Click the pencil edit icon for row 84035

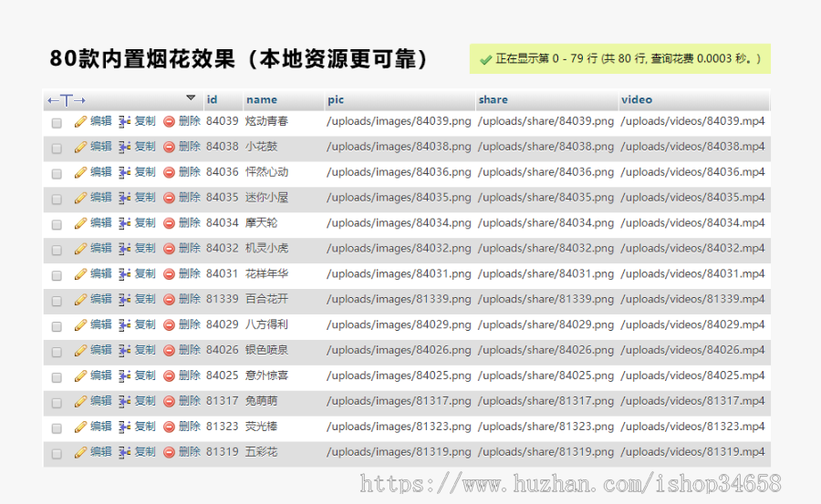[x=80, y=199]
